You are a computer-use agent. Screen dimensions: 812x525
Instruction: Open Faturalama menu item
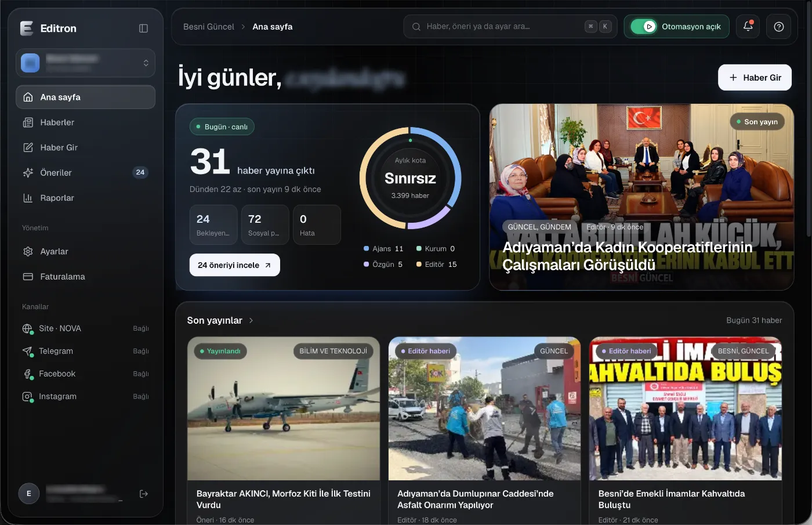(86, 277)
